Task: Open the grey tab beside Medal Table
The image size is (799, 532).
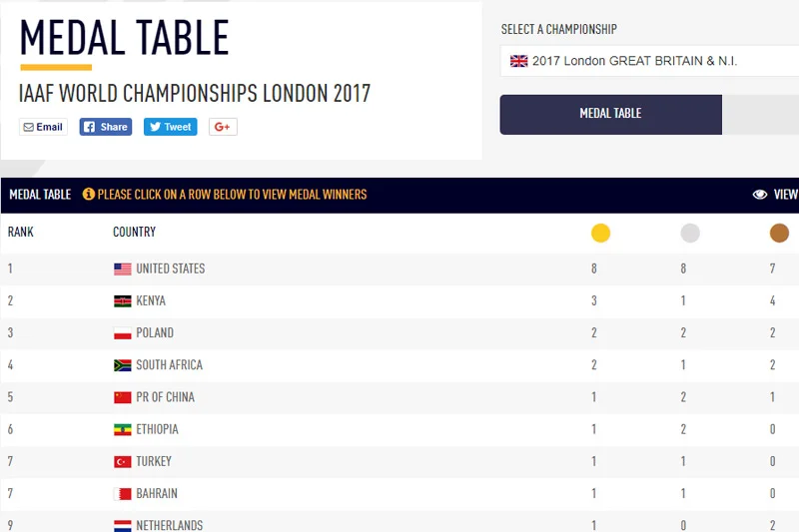Action: coord(760,115)
